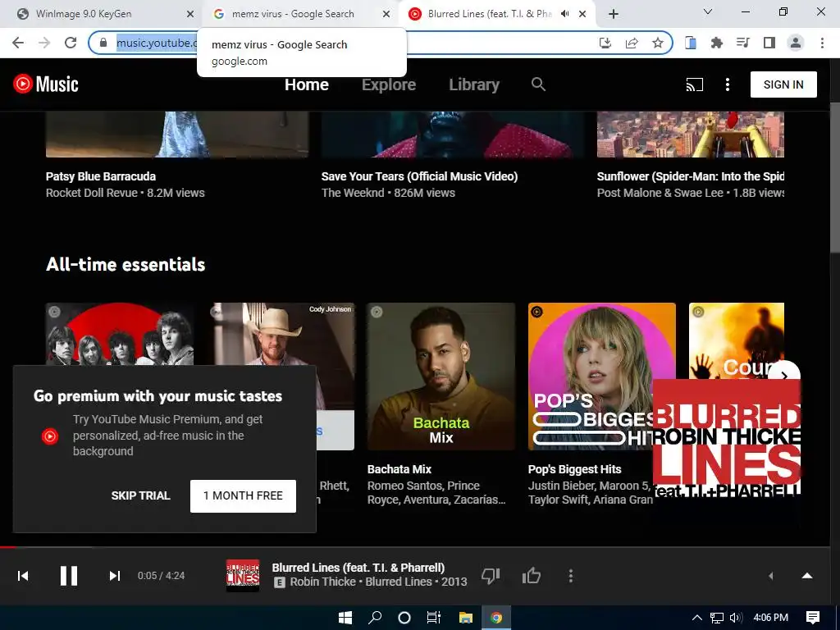Show hidden system tray icons

(697, 618)
